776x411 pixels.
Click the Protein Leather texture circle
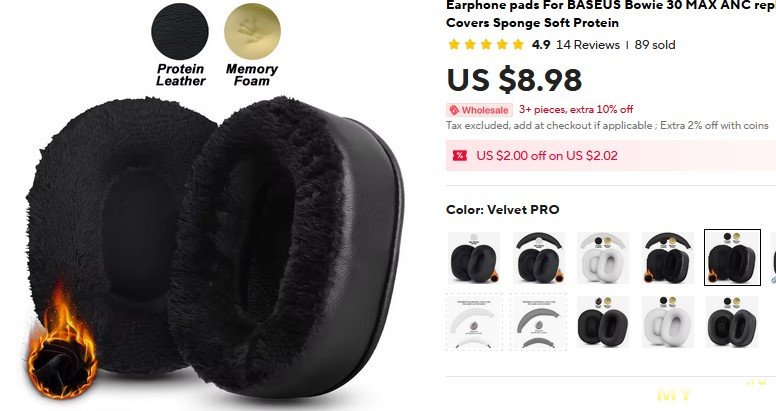(x=180, y=31)
